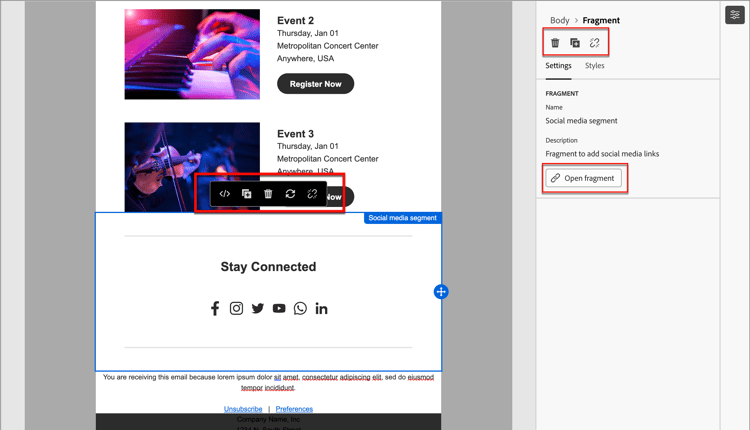Click the Fragment breadcrumb item
This screenshot has height=430, width=750.
(601, 21)
